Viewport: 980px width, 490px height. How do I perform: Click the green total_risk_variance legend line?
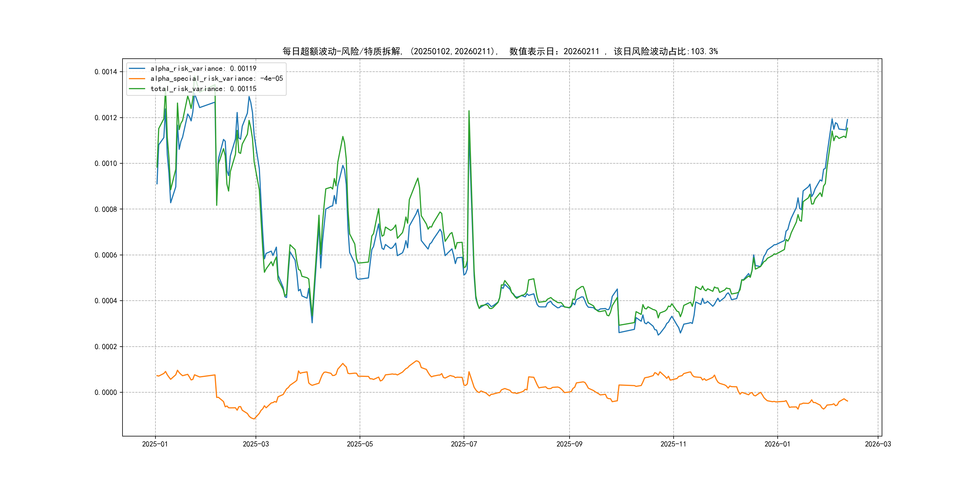point(137,89)
